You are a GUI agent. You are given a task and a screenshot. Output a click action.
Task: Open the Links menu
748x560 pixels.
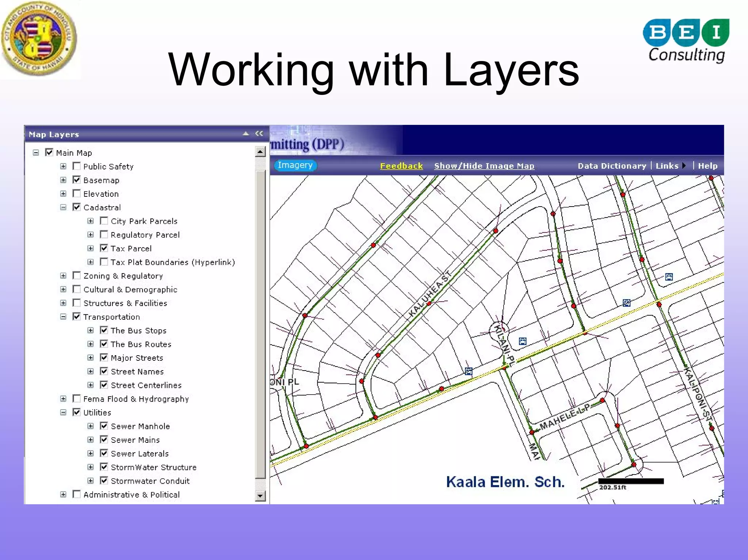667,166
